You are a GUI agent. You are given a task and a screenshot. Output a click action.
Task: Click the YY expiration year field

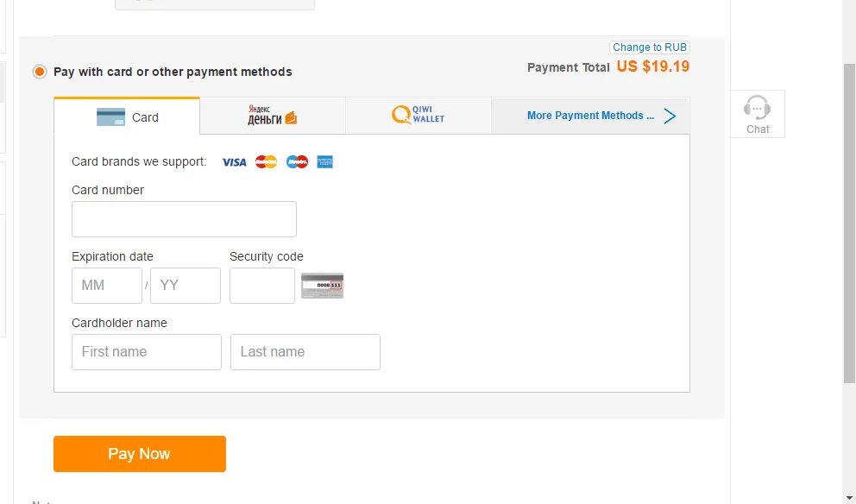pos(185,286)
